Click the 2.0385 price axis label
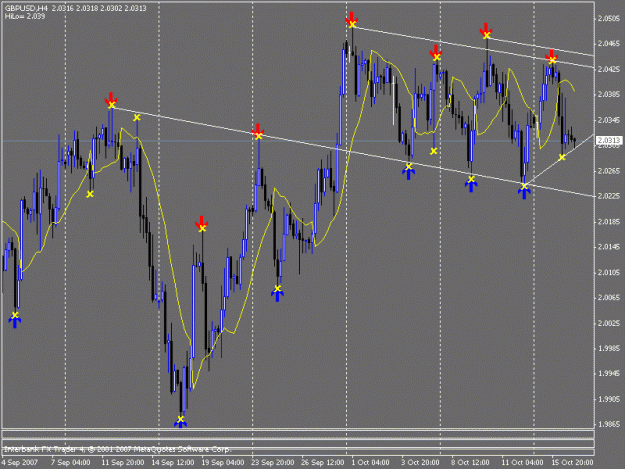The image size is (625, 469). pyautogui.click(x=609, y=94)
